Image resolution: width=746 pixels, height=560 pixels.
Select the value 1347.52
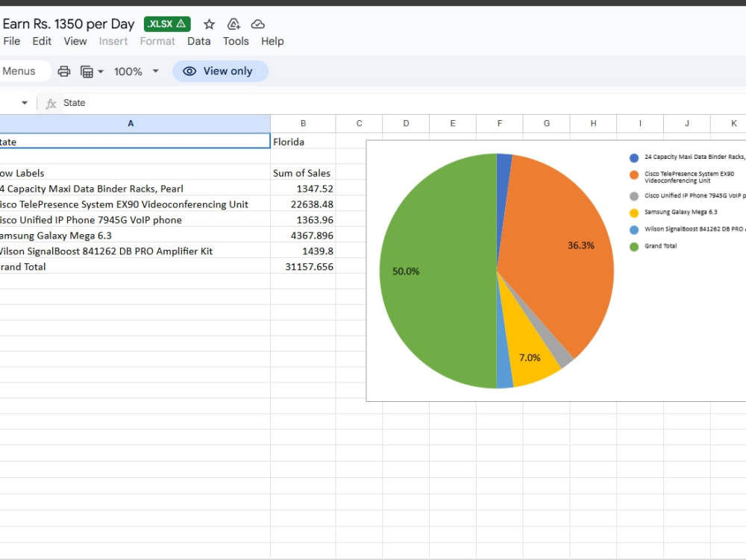point(303,189)
